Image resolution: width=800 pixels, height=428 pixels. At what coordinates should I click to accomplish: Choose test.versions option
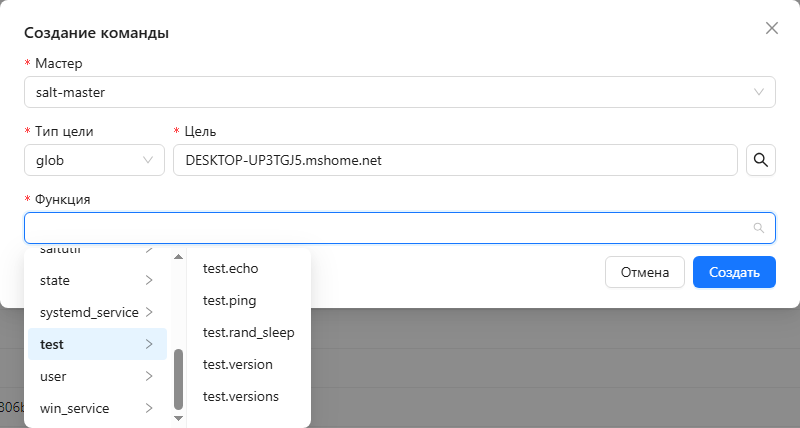point(240,396)
